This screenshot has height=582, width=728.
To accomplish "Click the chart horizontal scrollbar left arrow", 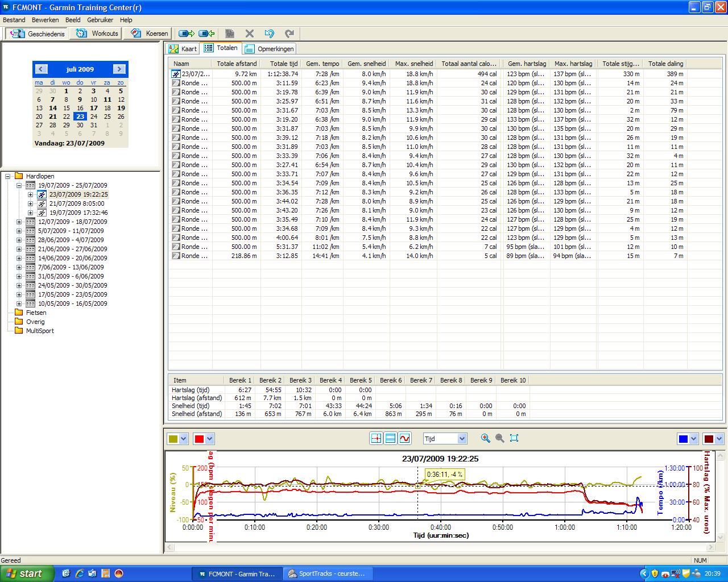I will coord(169,546).
